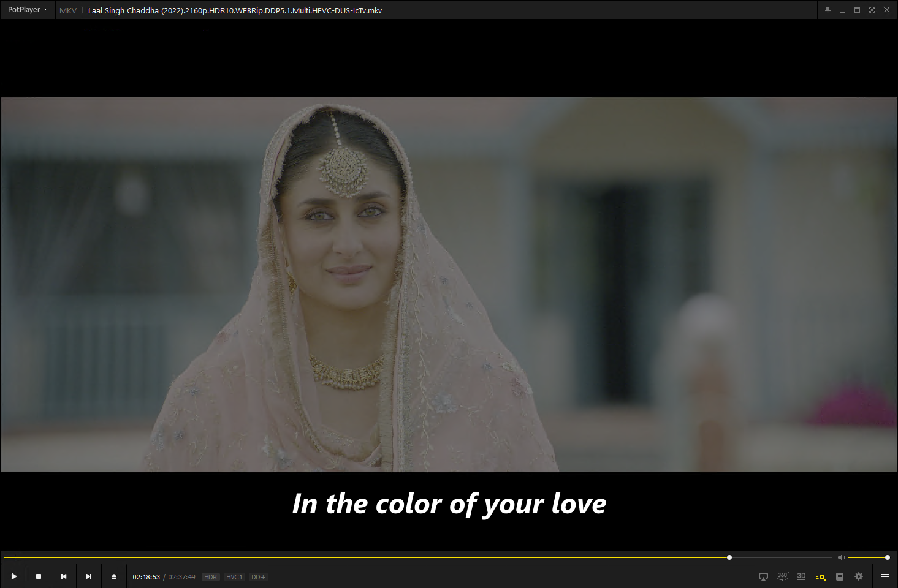The height and width of the screenshot is (588, 898).
Task: Switch the player to fullscreen mode
Action: (x=872, y=10)
